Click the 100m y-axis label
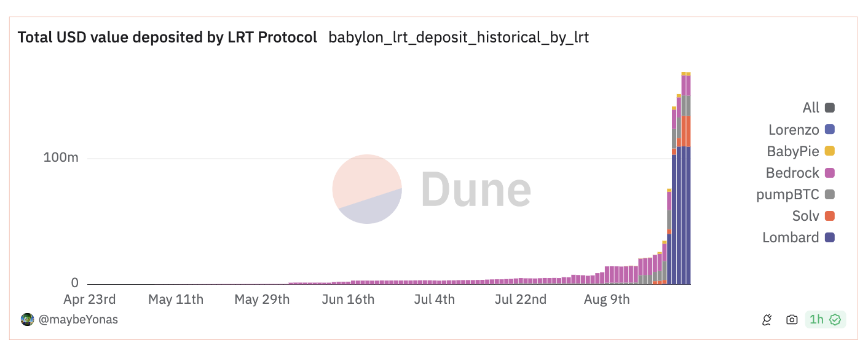868x353 pixels. point(61,157)
